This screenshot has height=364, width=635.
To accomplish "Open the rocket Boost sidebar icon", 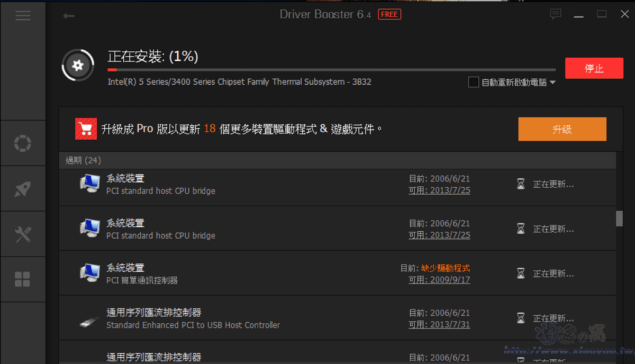I will [23, 189].
